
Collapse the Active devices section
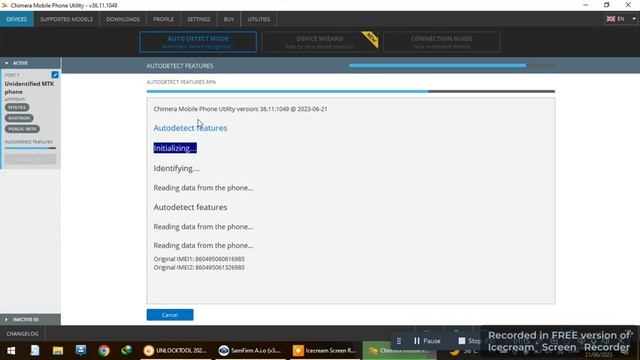pyautogui.click(x=30, y=63)
